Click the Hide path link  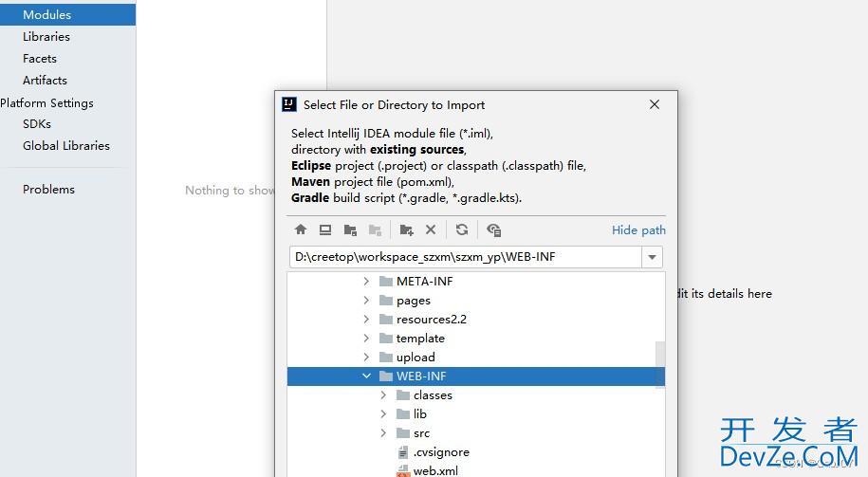coord(638,229)
